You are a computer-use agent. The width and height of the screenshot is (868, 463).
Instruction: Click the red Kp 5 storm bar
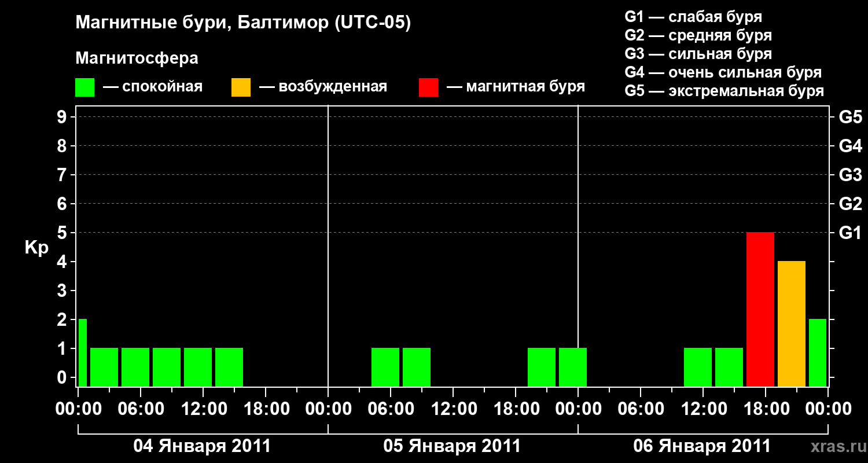[760, 309]
